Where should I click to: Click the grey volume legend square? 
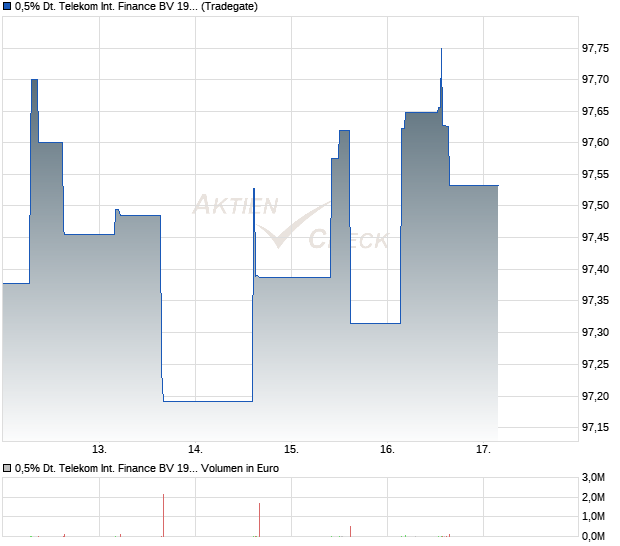click(7, 468)
